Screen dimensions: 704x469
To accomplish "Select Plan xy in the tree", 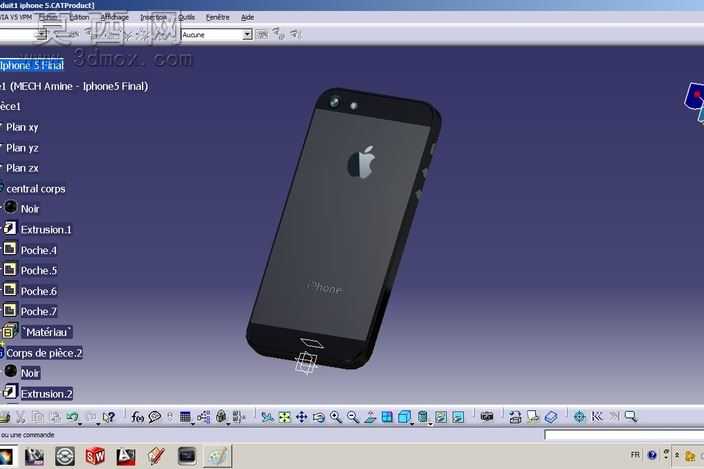I will click(x=22, y=127).
